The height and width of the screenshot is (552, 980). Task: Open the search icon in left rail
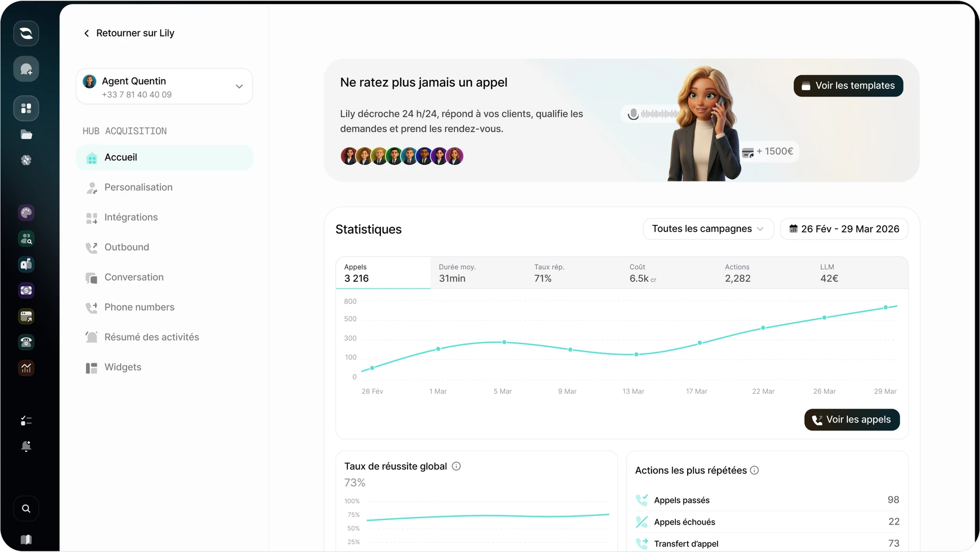click(x=26, y=508)
